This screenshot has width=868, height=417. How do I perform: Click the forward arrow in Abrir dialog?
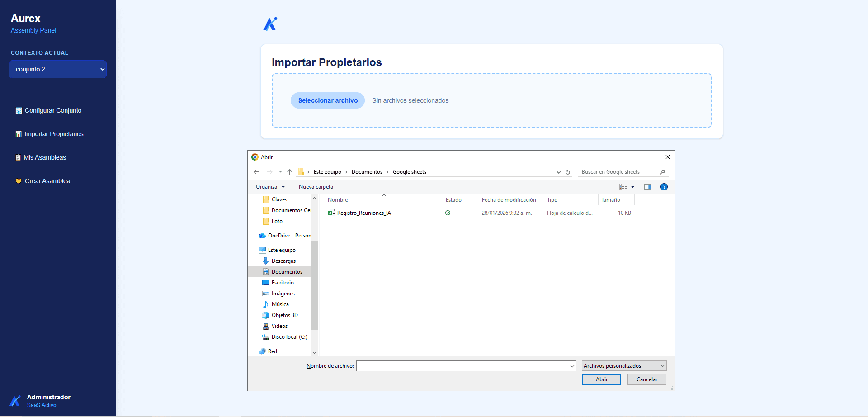click(269, 172)
